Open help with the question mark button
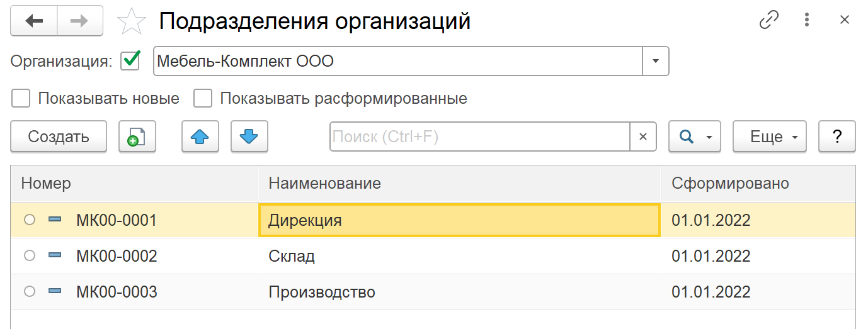 click(837, 137)
